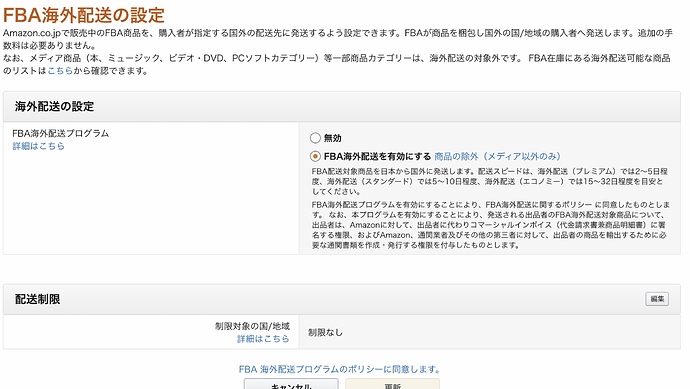Click the 制限対象の国/地域 label
This screenshot has height=389, width=690.
pyautogui.click(x=252, y=326)
